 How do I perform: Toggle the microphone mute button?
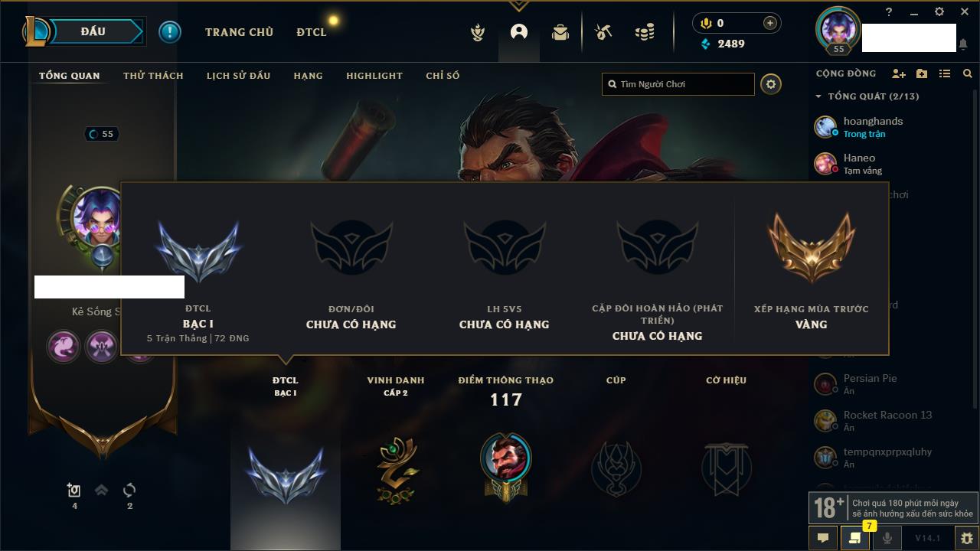(x=887, y=538)
